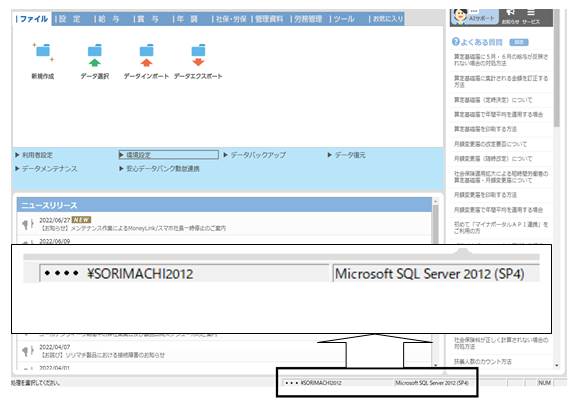Click the ¥SORIMACHI2012 server field in status bar
The height and width of the screenshot is (409, 577).
point(314,383)
